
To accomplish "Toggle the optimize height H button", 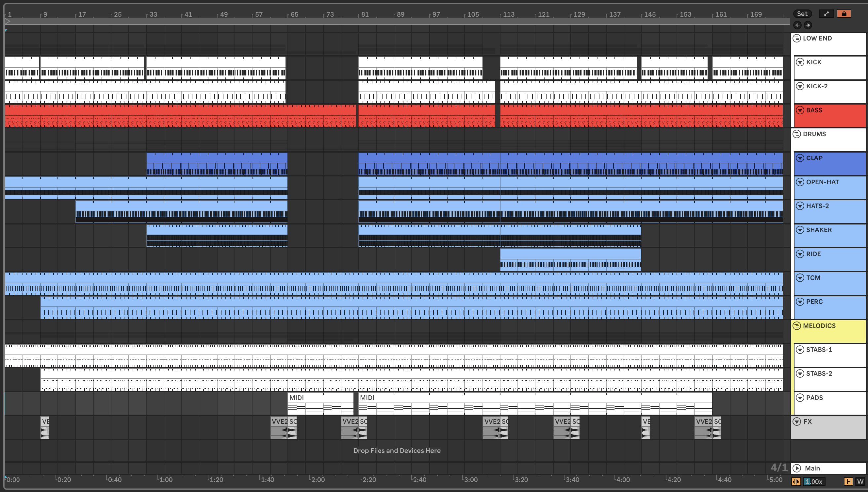I will (x=848, y=481).
